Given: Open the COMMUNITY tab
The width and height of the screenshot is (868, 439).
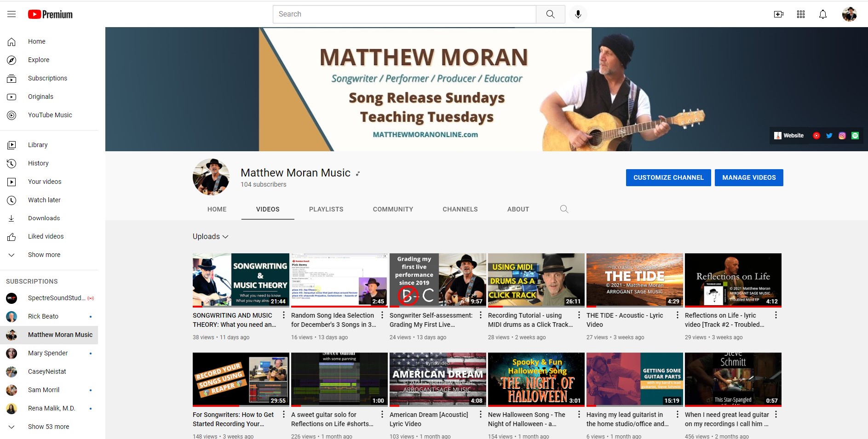Looking at the screenshot, I should tap(393, 209).
